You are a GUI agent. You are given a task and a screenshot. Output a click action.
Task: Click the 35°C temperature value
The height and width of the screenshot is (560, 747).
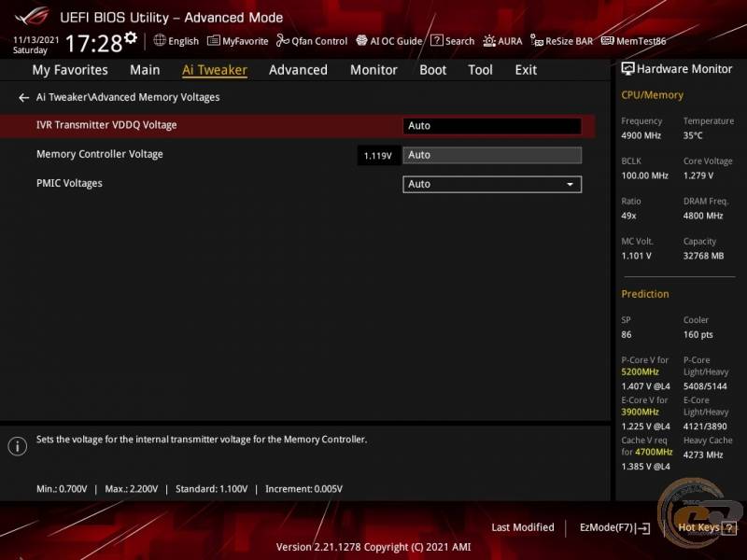pyautogui.click(x=693, y=135)
